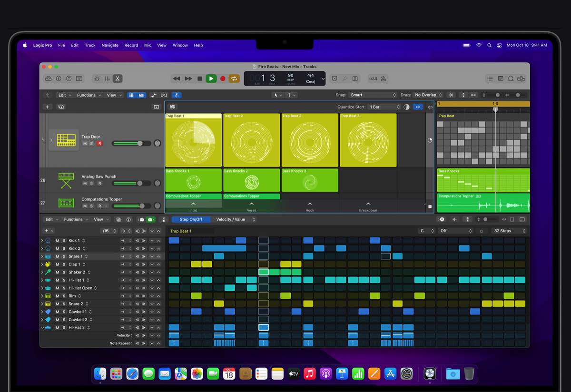Open the List Editors panel
Screen dimensions: 571x392
490,78
